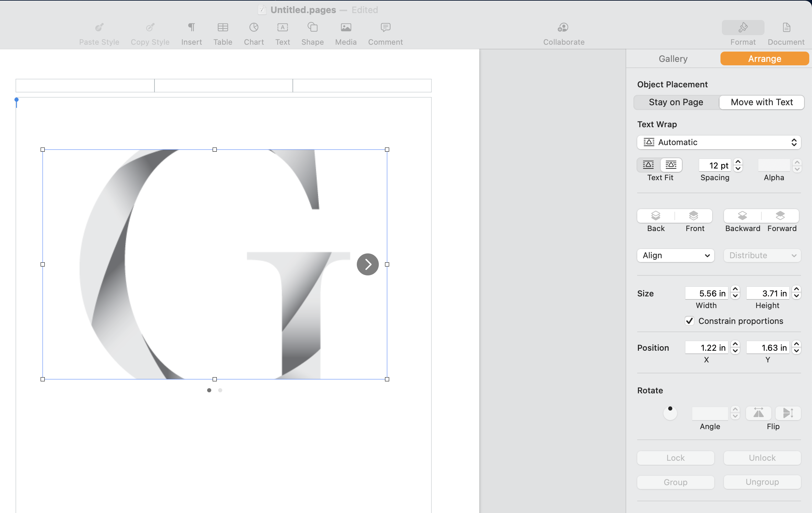Click the Table toolbar icon

(x=223, y=28)
